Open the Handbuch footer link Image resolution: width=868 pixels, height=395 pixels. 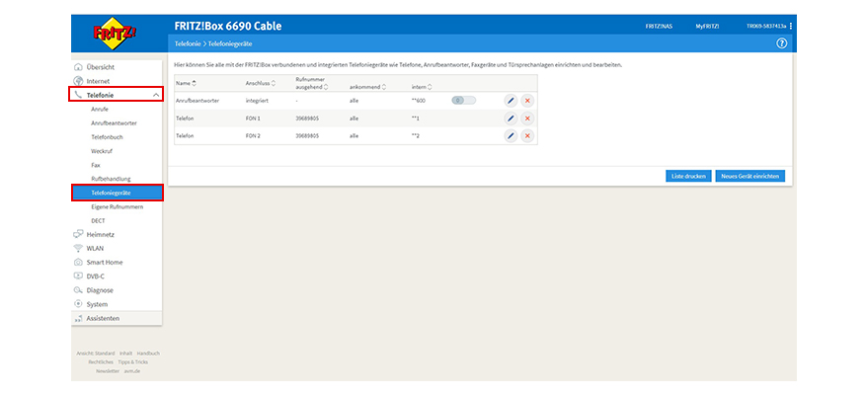(148, 353)
